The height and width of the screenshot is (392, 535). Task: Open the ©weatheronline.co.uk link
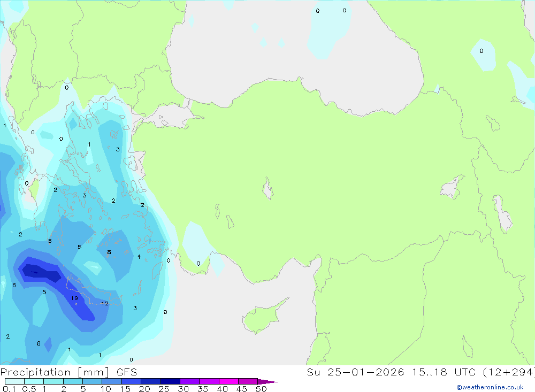(x=490, y=387)
